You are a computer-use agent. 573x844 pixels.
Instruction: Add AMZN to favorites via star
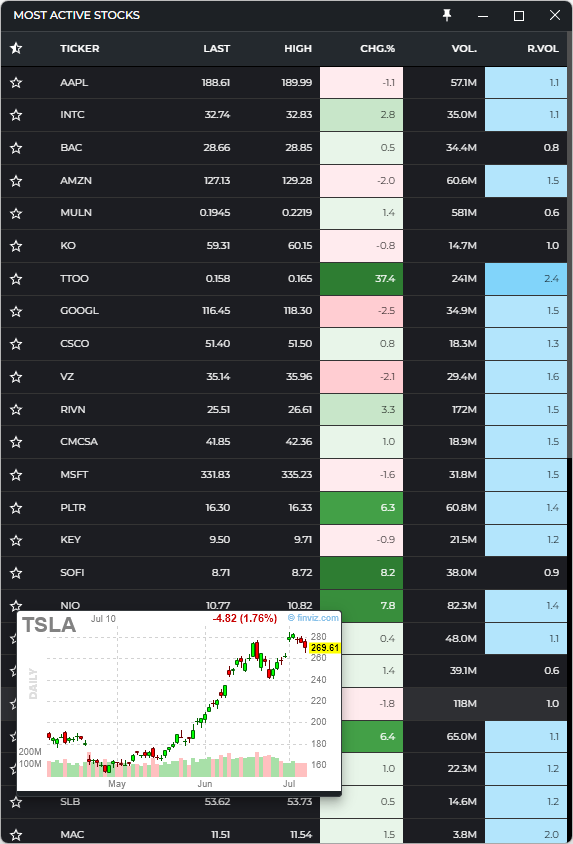[x=16, y=180]
